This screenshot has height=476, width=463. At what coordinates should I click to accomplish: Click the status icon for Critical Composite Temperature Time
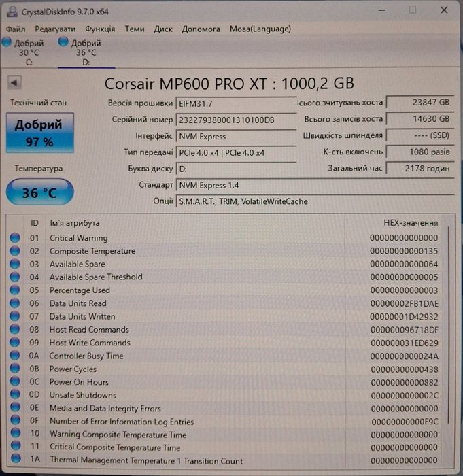tap(16, 446)
